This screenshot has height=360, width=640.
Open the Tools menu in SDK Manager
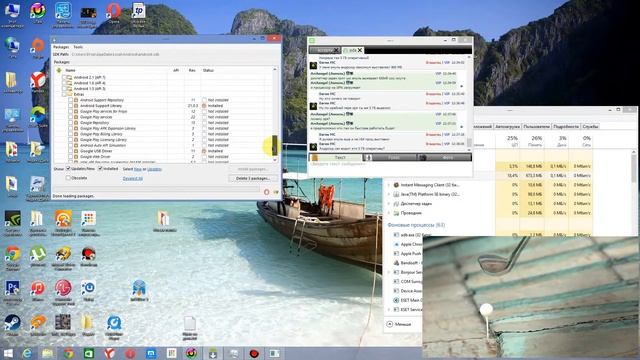click(78, 47)
